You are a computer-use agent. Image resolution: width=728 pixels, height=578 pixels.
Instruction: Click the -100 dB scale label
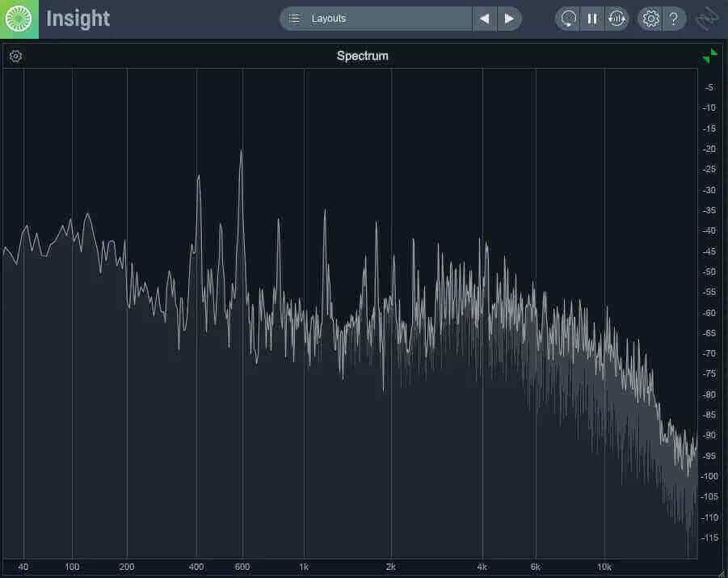(x=709, y=476)
